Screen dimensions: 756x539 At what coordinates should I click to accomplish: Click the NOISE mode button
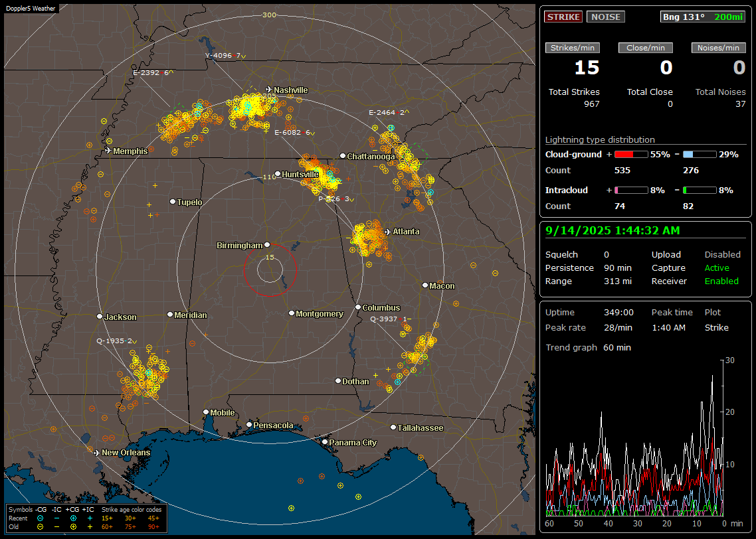(606, 17)
